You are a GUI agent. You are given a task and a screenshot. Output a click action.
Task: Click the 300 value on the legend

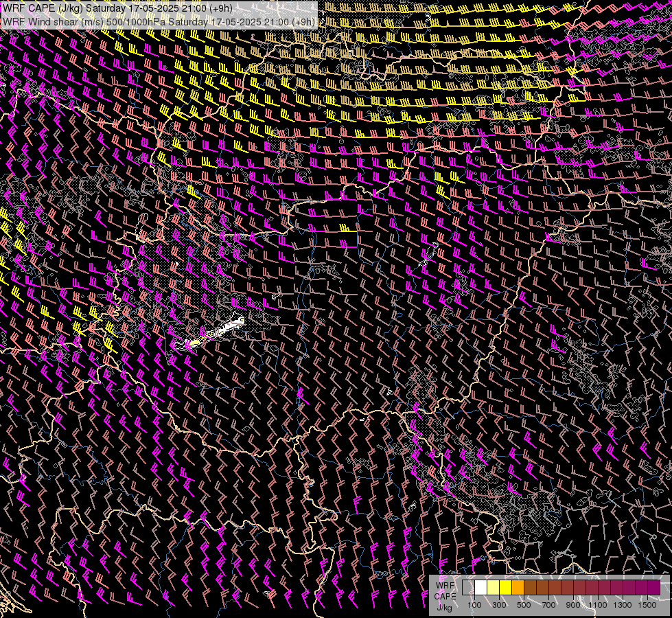click(499, 605)
